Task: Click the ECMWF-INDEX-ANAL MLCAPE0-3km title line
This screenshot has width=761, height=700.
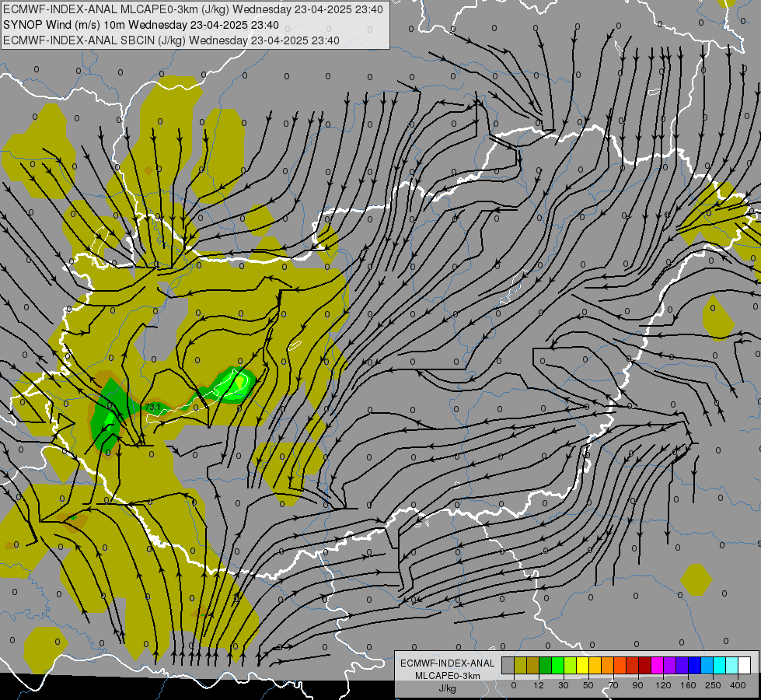Action: 193,9
